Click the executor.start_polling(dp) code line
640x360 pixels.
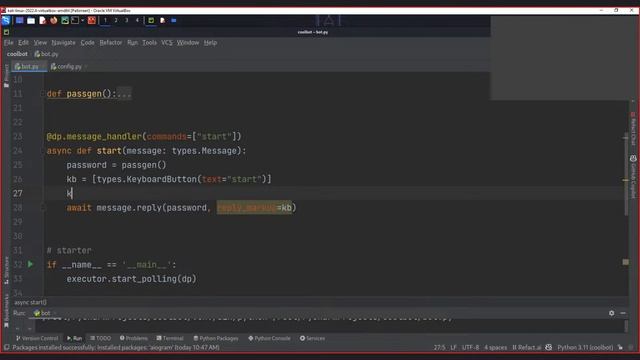click(x=131, y=279)
